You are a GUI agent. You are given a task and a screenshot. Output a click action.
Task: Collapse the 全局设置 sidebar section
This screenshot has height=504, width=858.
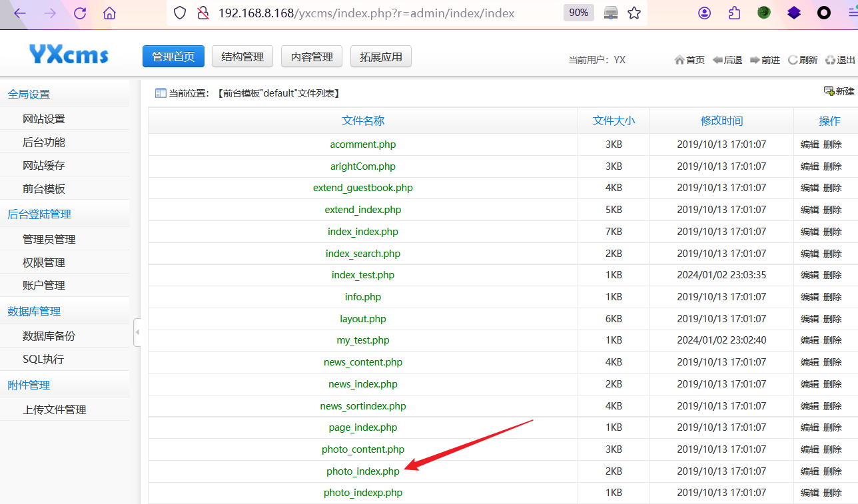click(29, 95)
